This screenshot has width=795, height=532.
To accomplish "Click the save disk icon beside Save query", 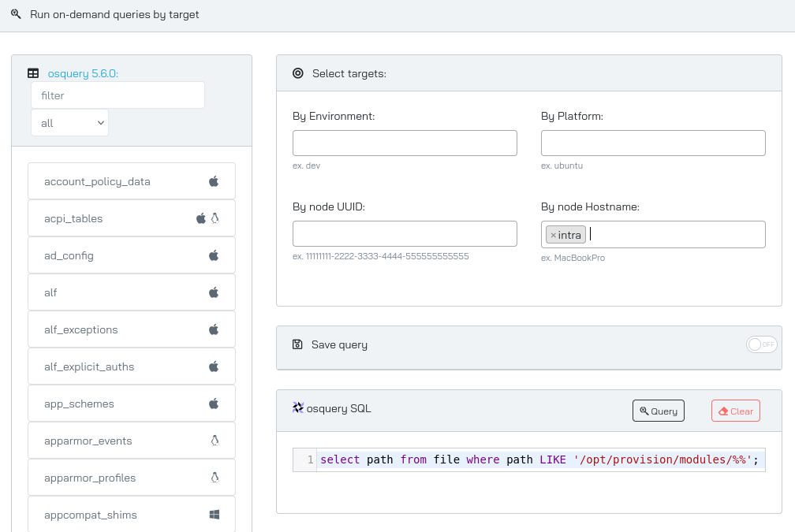I will coord(297,344).
